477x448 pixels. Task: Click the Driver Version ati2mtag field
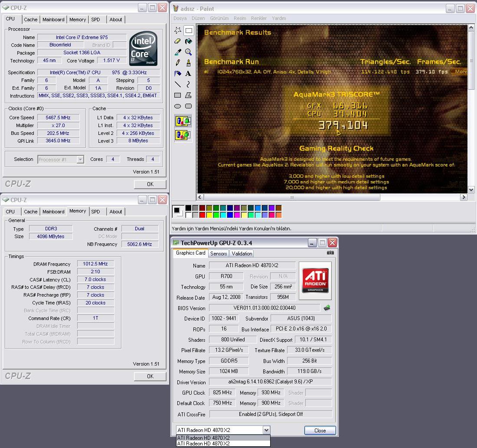(271, 382)
